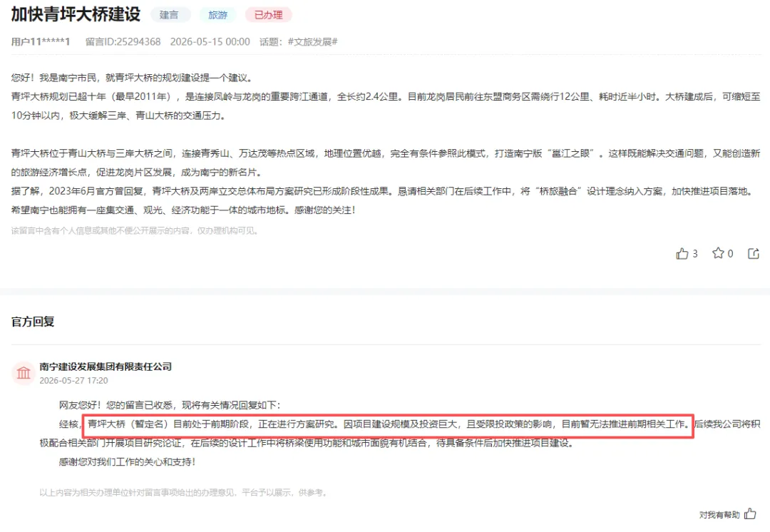Click the title 加快青坪大桥建设

click(x=76, y=14)
